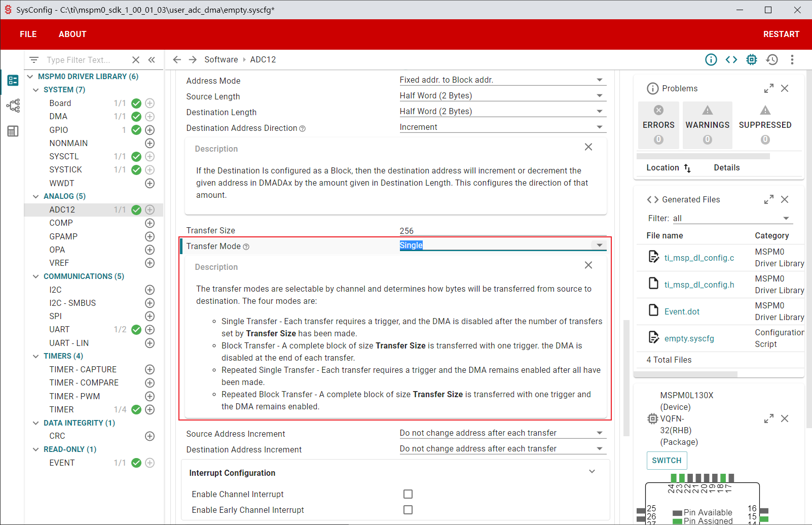Open the history icon in the toolbar
812x525 pixels.
tap(772, 60)
